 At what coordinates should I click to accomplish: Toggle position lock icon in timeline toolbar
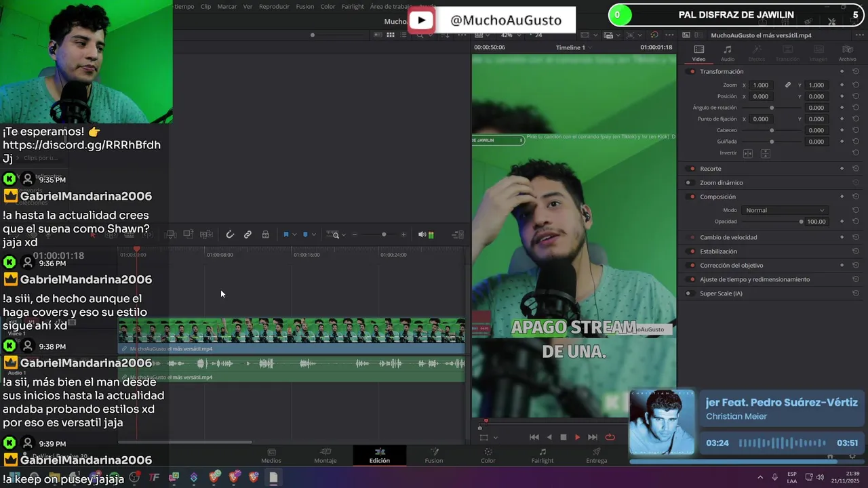(x=265, y=235)
